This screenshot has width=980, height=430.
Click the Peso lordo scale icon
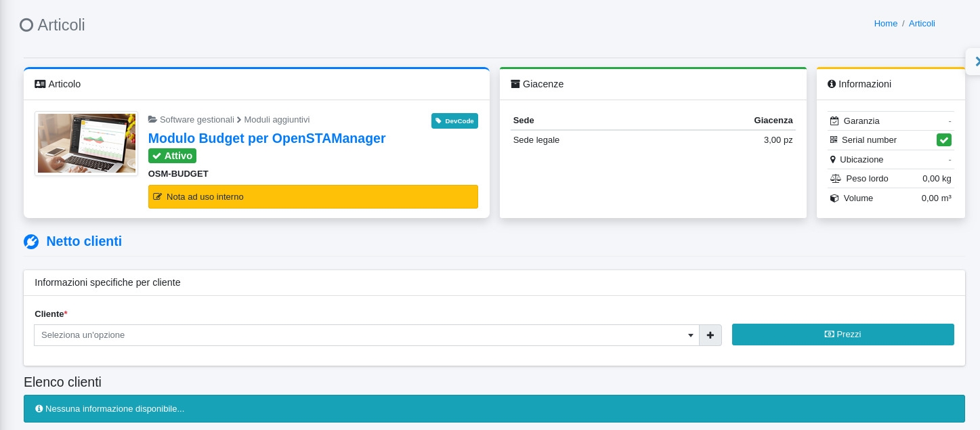point(835,179)
